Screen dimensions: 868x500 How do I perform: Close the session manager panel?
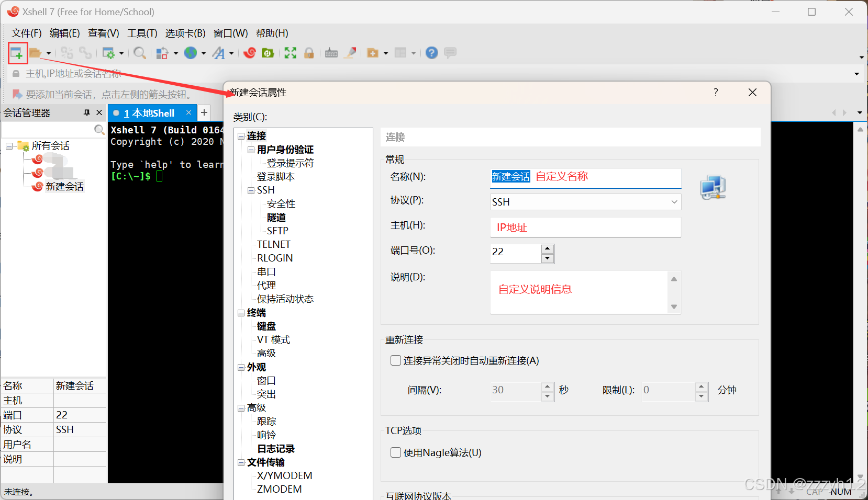[99, 112]
